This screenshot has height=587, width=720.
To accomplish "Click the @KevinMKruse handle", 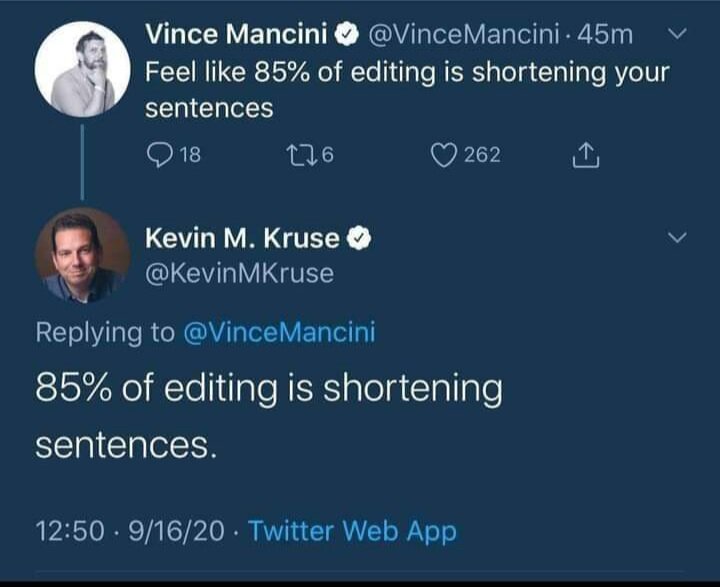I will tap(239, 272).
